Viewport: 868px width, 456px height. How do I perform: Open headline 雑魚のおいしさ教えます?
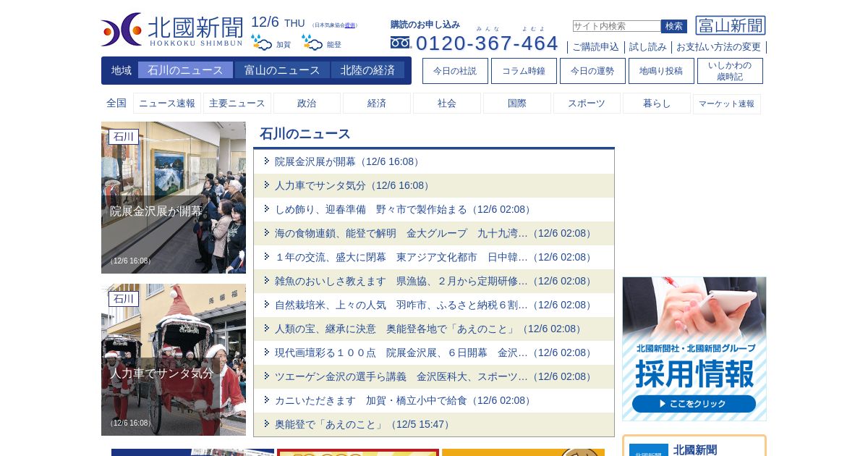[x=435, y=281]
